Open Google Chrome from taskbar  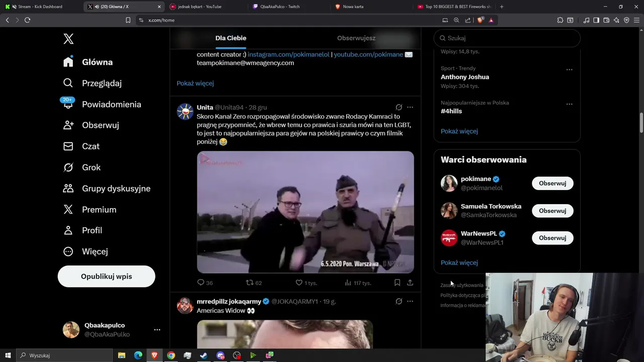171,355
